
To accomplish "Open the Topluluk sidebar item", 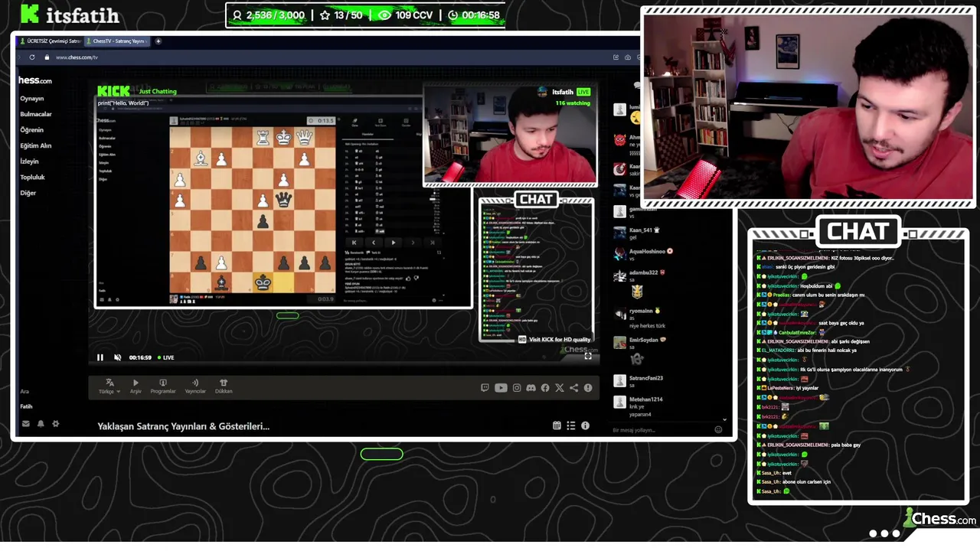I will tap(32, 177).
